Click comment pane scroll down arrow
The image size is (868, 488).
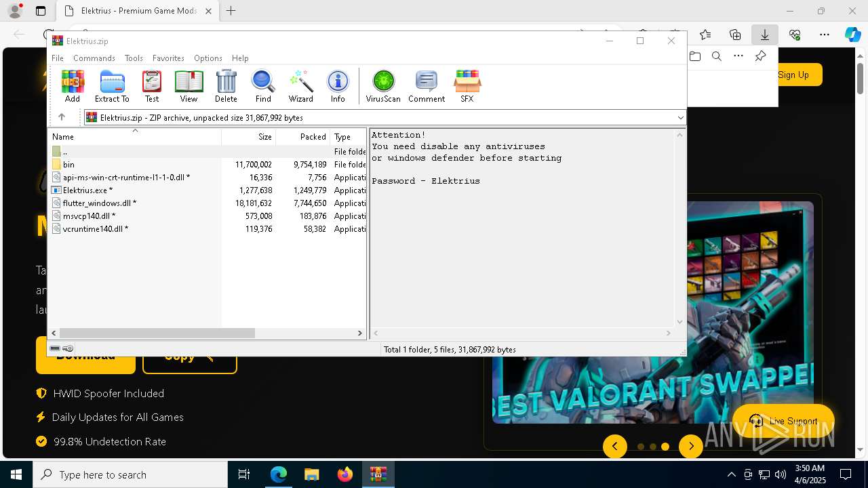pyautogui.click(x=679, y=323)
